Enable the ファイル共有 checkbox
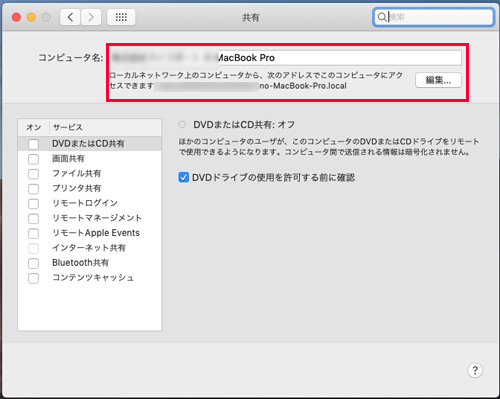Image resolution: width=500 pixels, height=399 pixels. pos(33,174)
